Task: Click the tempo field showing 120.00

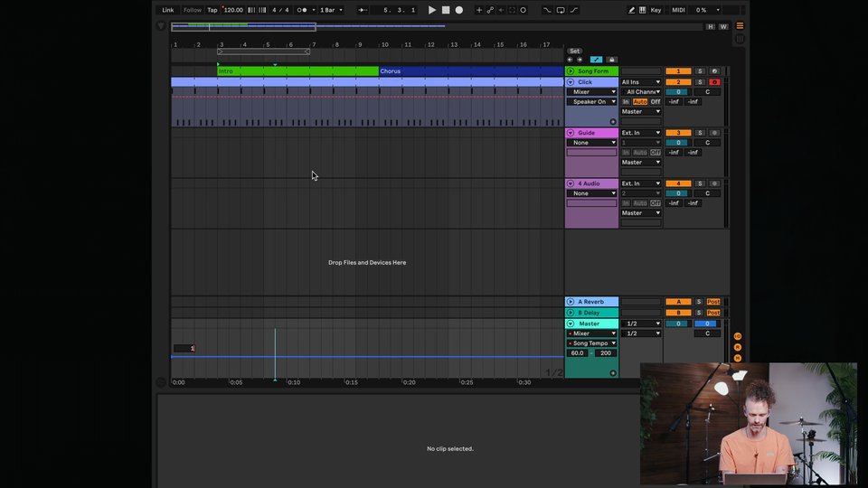Action: [232, 10]
